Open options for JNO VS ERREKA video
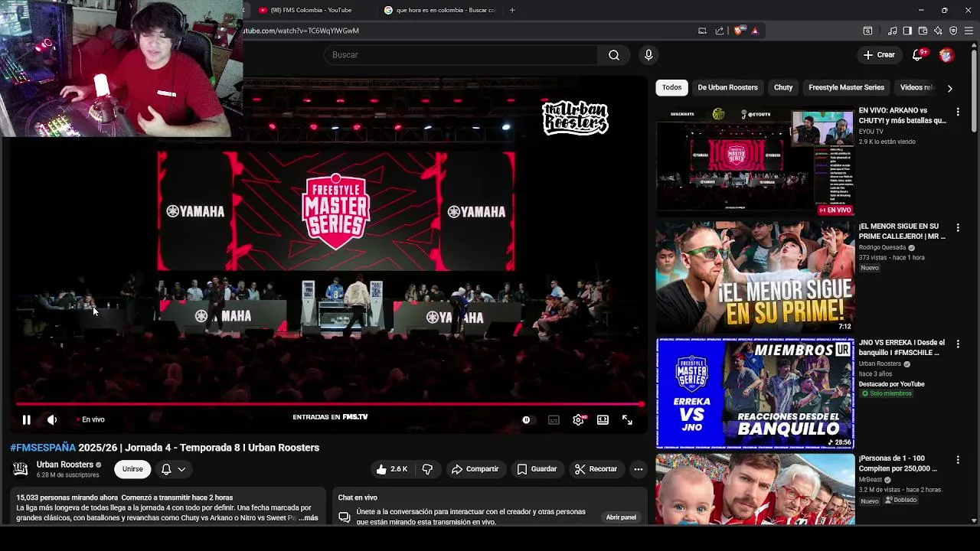This screenshot has width=980, height=551. (958, 344)
